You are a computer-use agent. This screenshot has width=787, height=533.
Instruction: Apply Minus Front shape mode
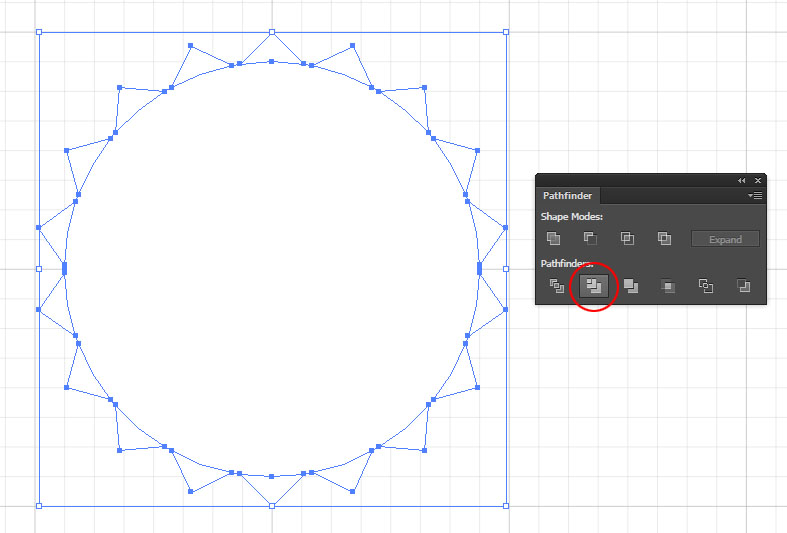point(590,239)
